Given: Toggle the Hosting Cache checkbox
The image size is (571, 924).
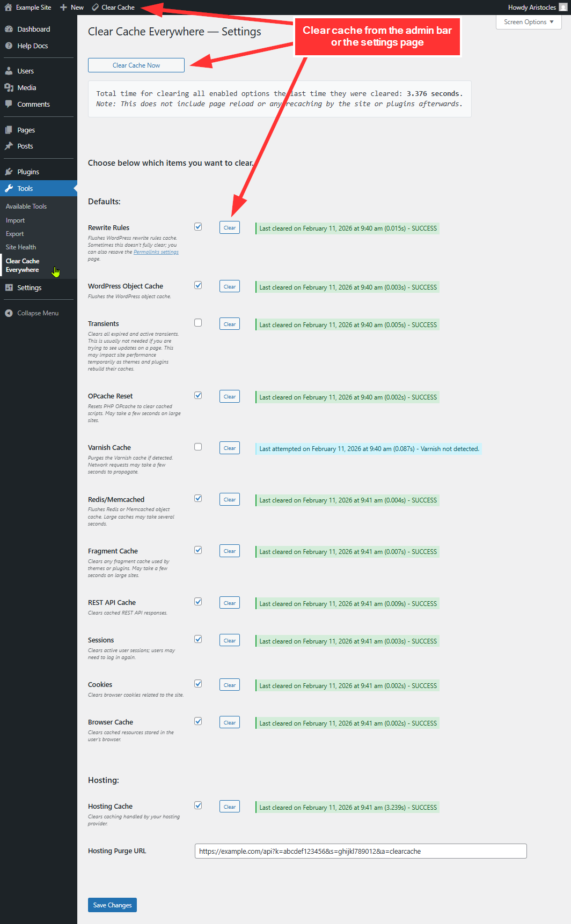Looking at the screenshot, I should click(198, 805).
